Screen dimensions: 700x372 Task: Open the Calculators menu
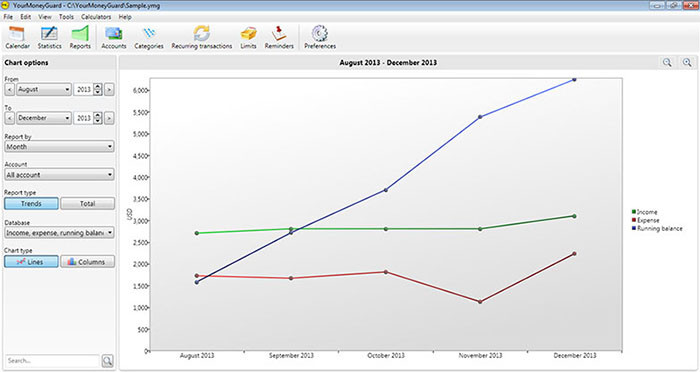click(x=96, y=17)
